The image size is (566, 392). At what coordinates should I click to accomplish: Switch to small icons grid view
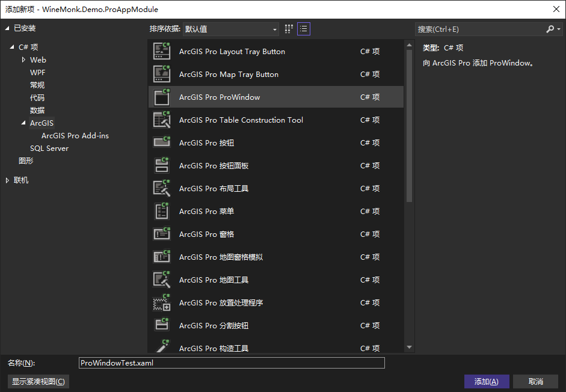pyautogui.click(x=289, y=29)
